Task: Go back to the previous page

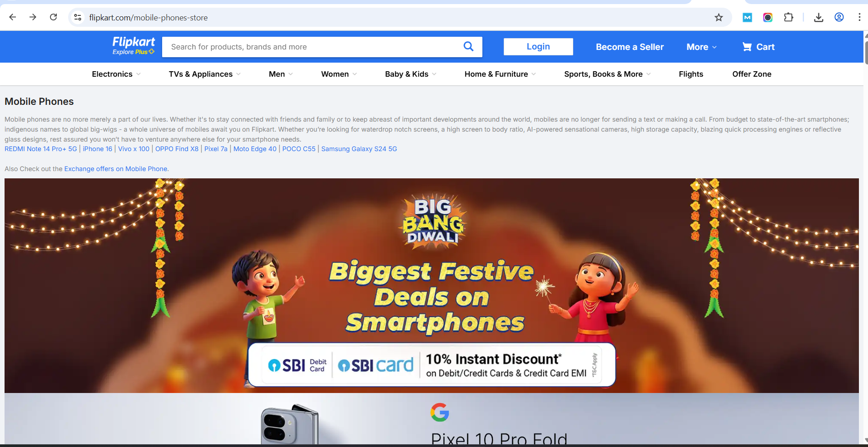Action: click(13, 17)
